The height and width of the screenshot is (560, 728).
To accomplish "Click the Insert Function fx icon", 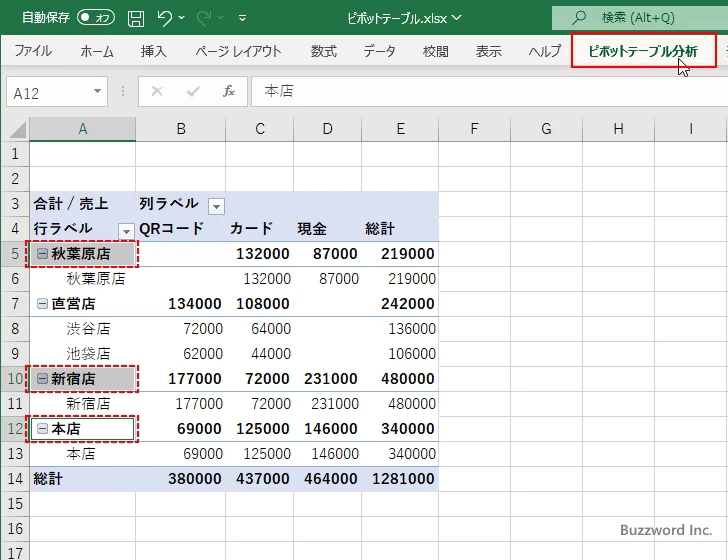I will (x=229, y=91).
